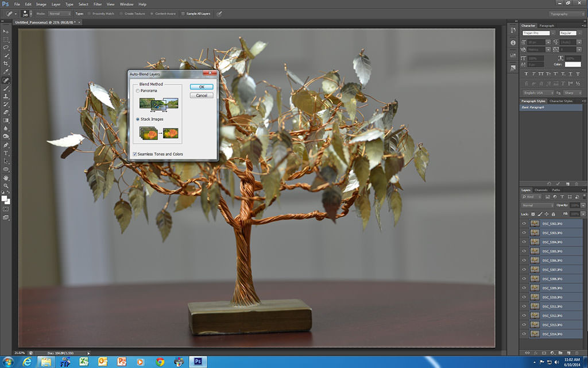Cancel the Auto-Blend Layers dialog

click(202, 95)
